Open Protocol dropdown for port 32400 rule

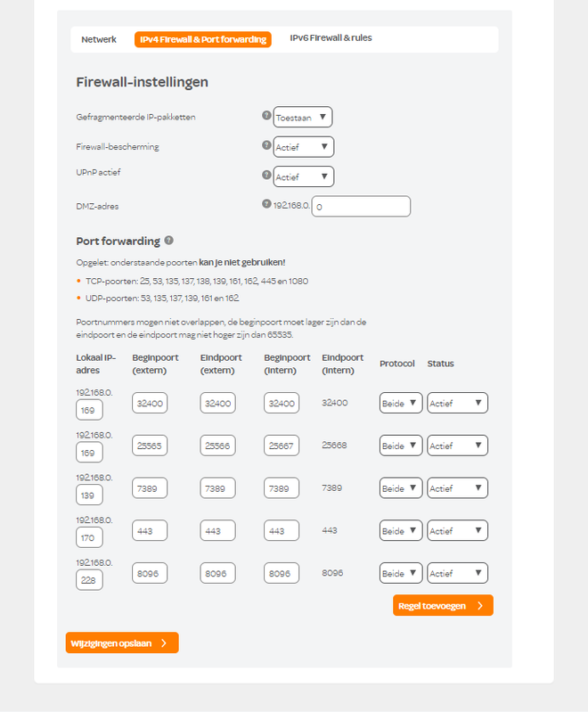(x=401, y=404)
